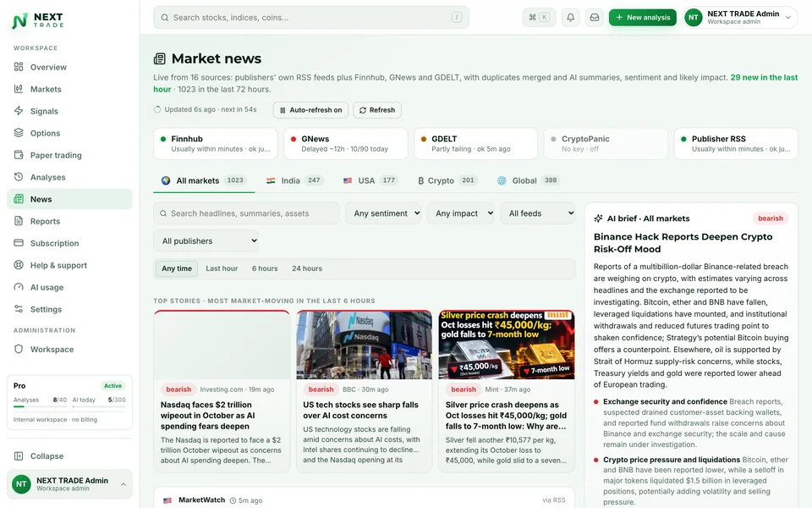The height and width of the screenshot is (508, 812).
Task: Switch to the All markets tab
Action: (204, 180)
